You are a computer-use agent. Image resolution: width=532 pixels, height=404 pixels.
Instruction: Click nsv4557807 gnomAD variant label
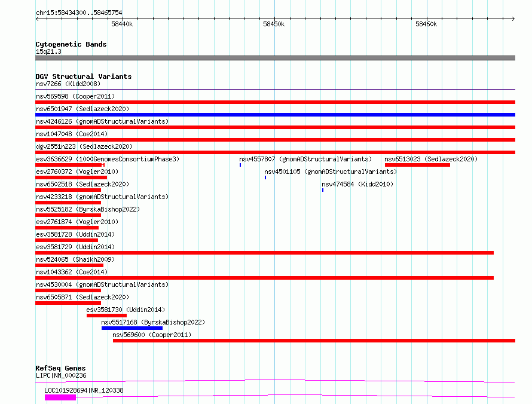click(x=305, y=159)
